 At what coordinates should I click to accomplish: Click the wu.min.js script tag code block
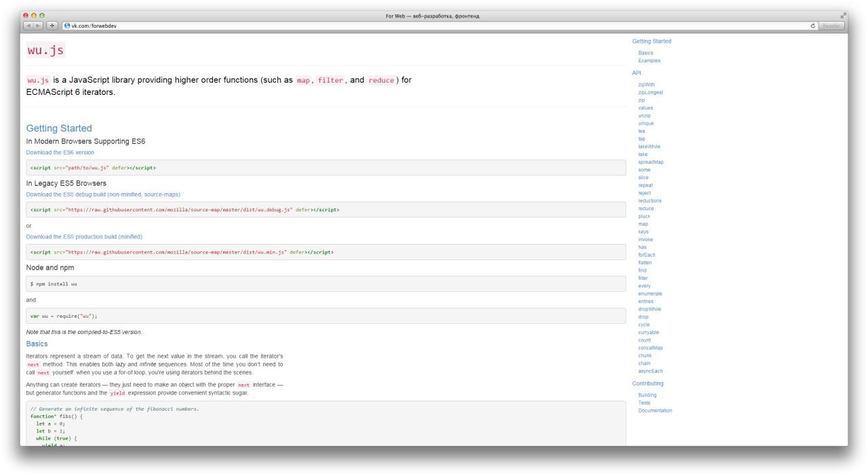point(325,251)
